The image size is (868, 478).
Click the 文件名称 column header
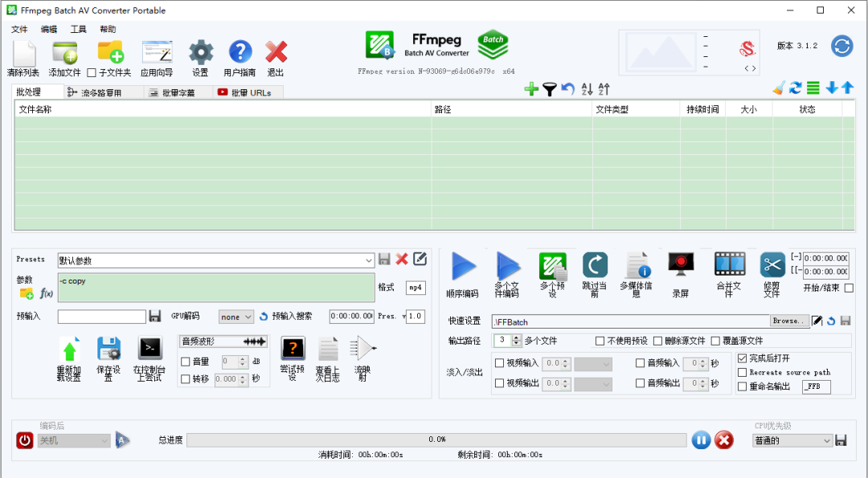coord(223,109)
